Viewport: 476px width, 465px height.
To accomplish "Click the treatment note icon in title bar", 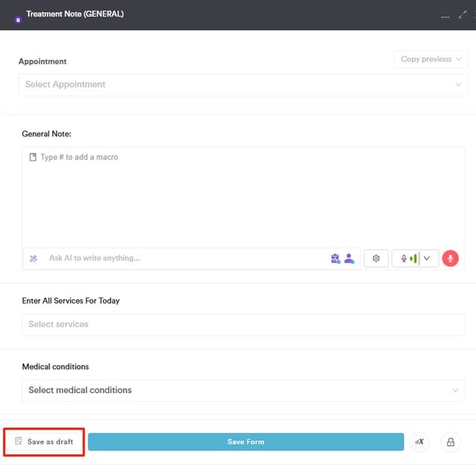I will click(17, 18).
